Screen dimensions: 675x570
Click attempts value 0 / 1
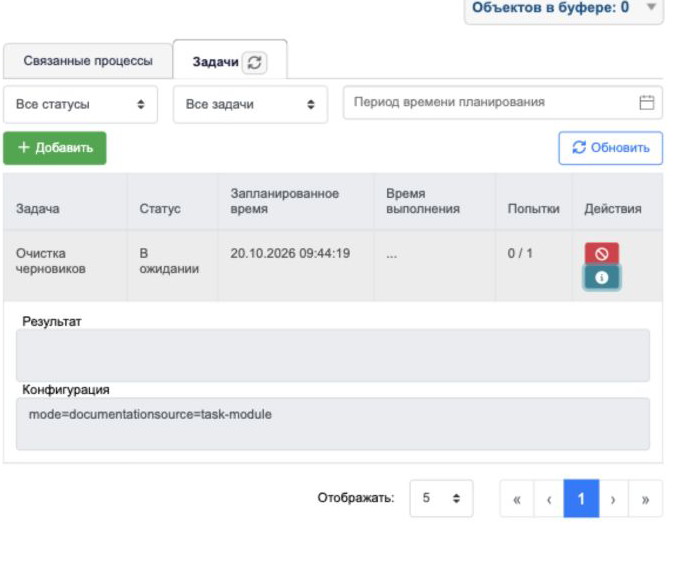pyautogui.click(x=520, y=254)
